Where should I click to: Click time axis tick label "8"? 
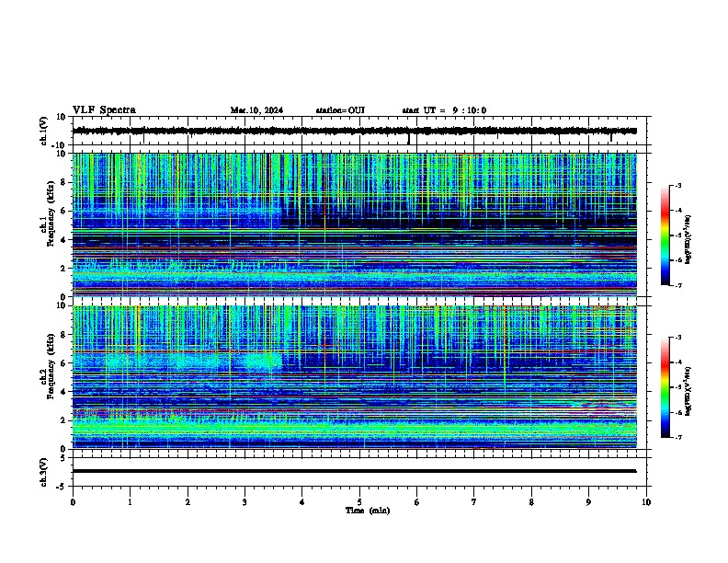531,502
